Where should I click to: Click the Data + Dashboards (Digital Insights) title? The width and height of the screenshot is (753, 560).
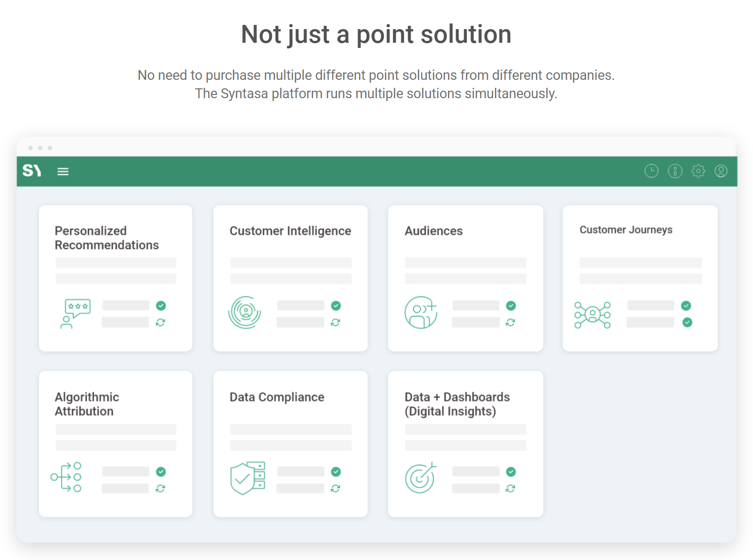(457, 404)
